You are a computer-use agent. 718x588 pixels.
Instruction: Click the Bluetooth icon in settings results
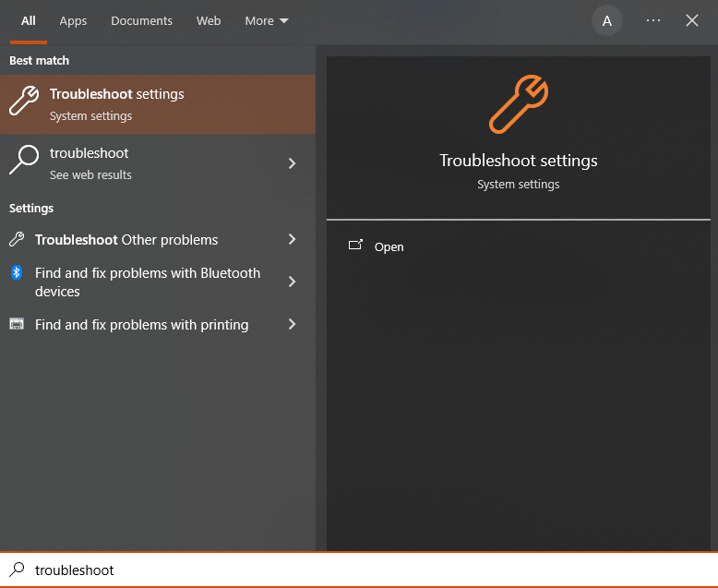point(17,272)
